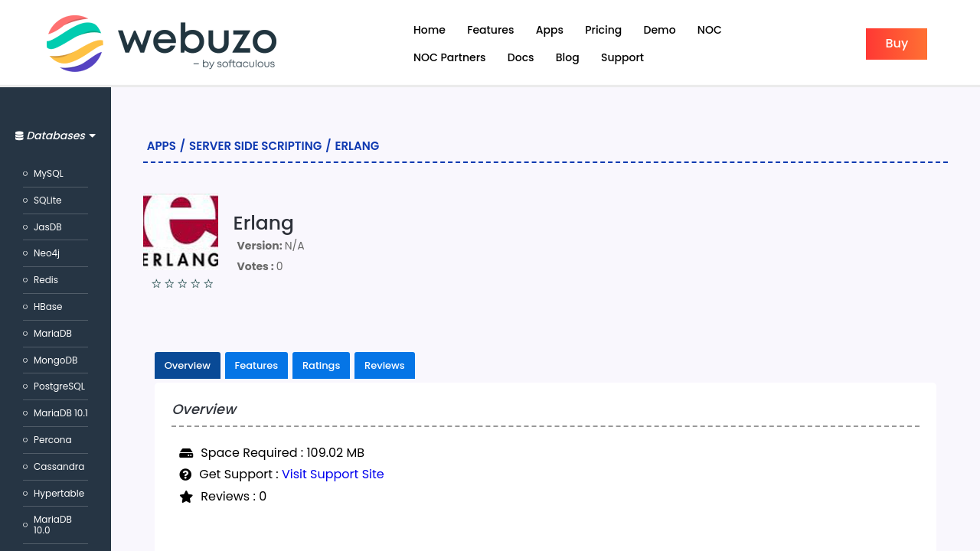980x551 pixels.
Task: Rate Erlang with the third star
Action: [182, 284]
